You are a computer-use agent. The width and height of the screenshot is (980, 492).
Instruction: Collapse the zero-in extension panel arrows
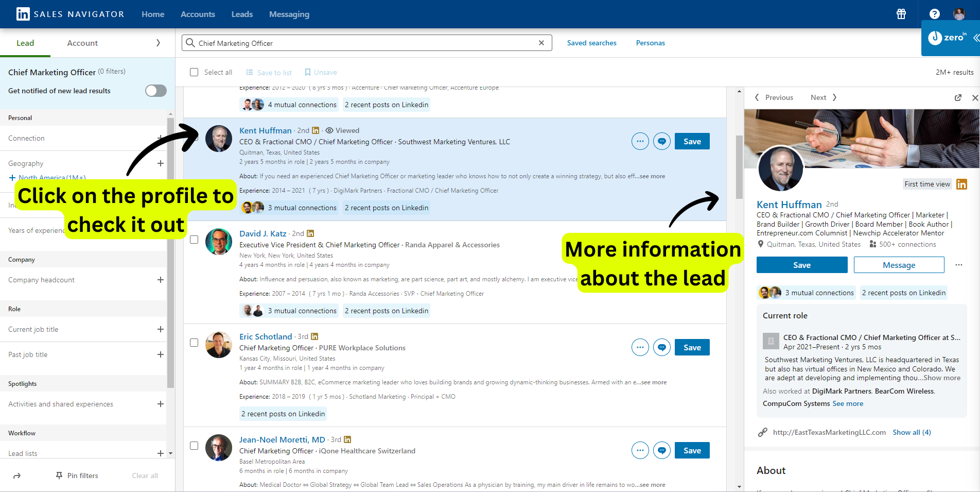976,38
